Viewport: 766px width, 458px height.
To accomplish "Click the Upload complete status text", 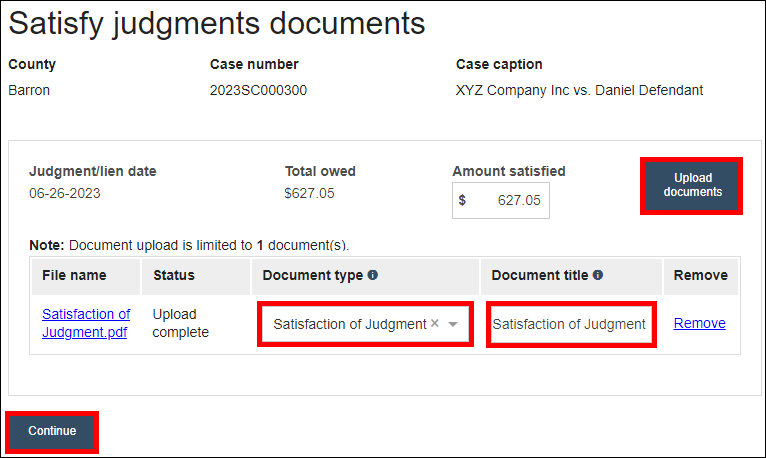I will click(x=181, y=323).
